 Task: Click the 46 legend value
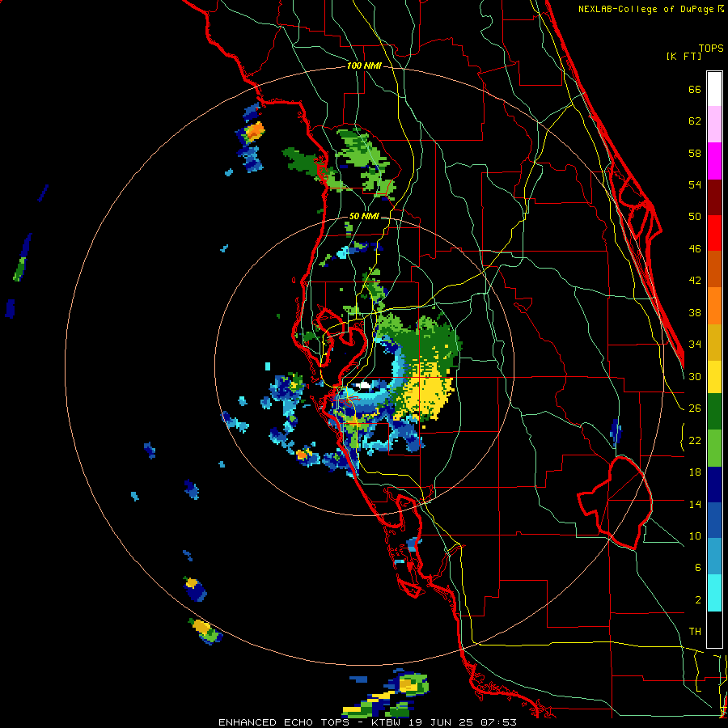tap(695, 249)
